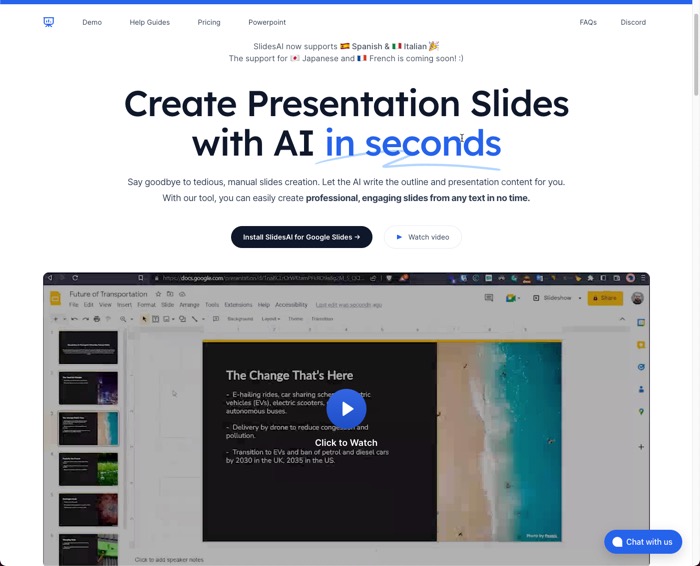
Task: Open the Insert menu in video preview
Action: (125, 305)
